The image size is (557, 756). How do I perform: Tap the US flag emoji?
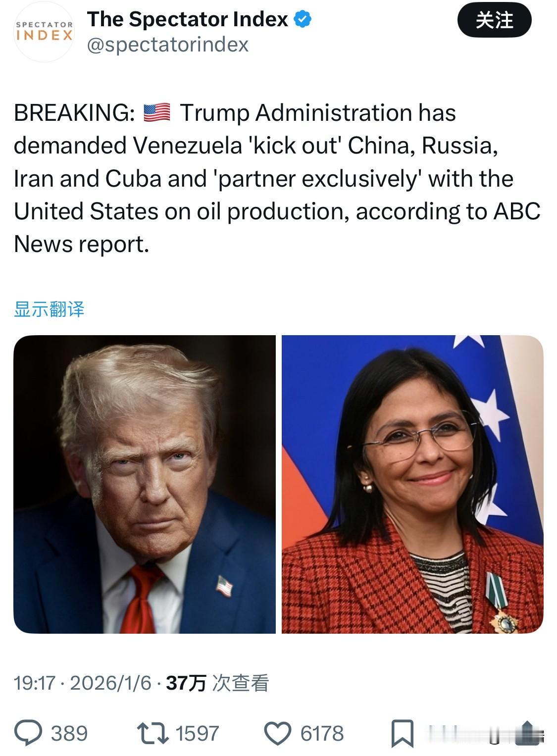156,112
